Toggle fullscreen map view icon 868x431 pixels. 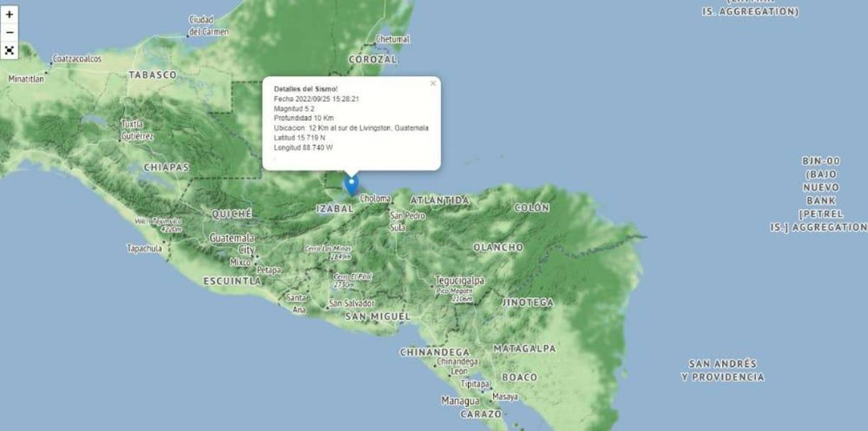click(10, 49)
